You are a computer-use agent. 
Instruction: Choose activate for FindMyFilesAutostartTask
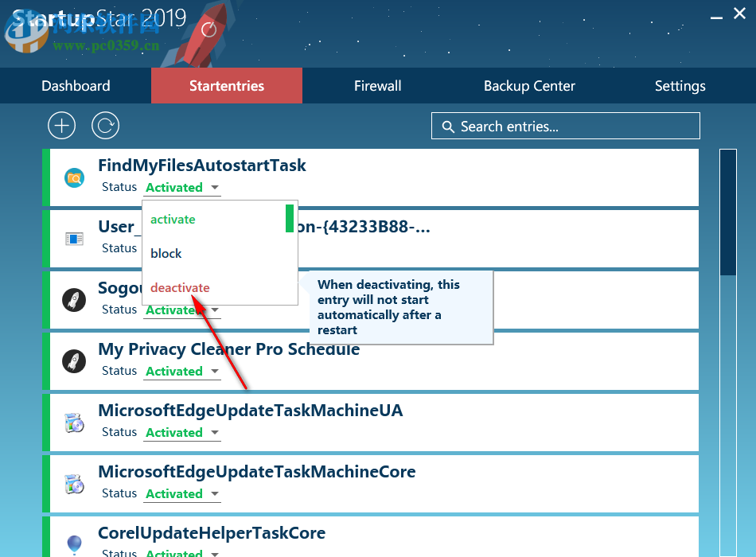click(x=173, y=219)
